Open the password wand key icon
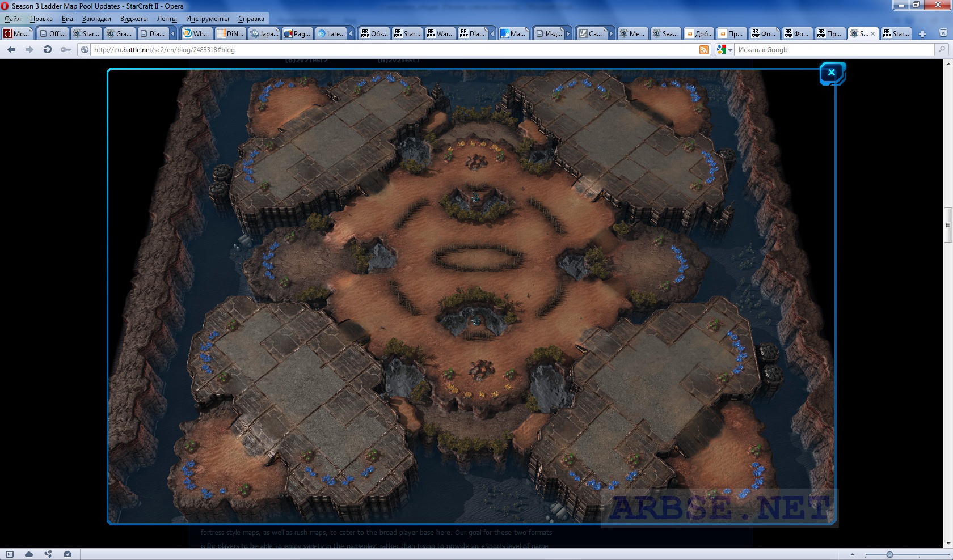953x560 pixels. (66, 50)
